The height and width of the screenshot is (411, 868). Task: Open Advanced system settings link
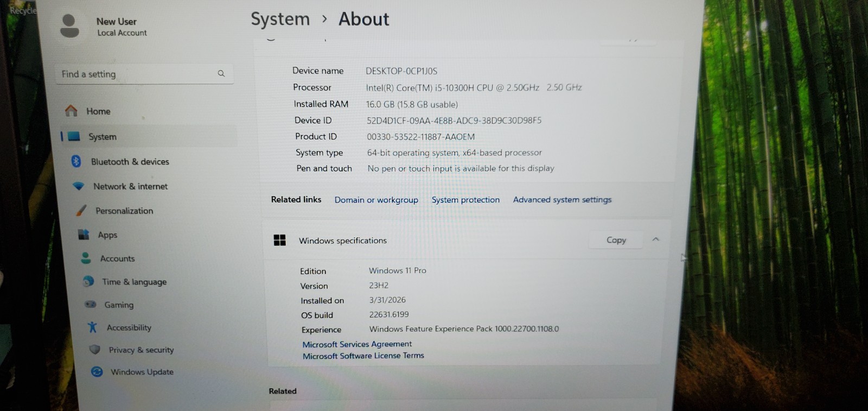tap(562, 200)
